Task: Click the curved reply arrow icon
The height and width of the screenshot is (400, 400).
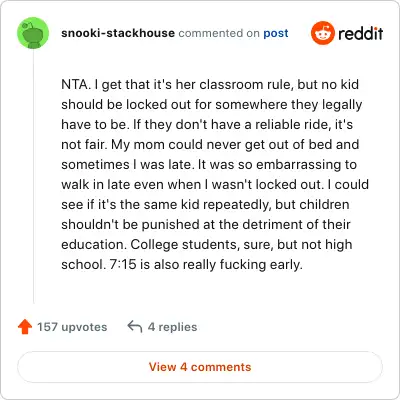Action: pos(135,327)
